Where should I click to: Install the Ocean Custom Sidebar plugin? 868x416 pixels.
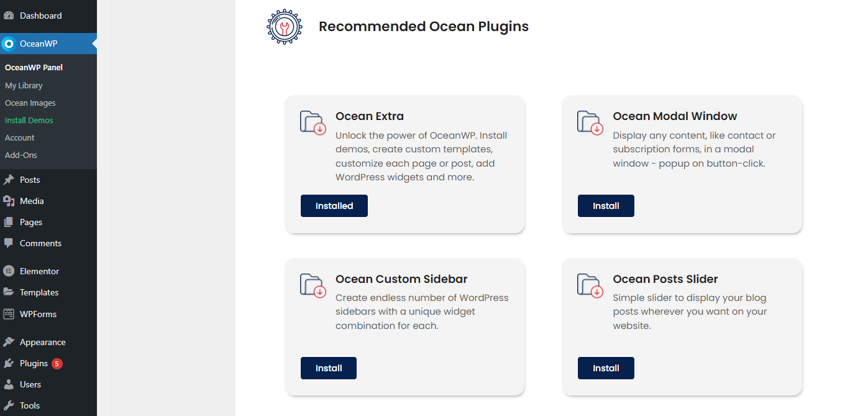329,368
